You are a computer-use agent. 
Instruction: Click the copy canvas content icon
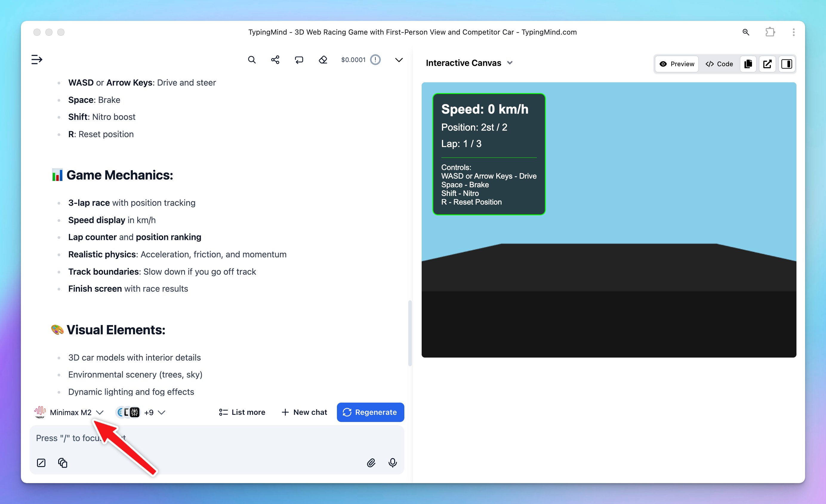coord(748,64)
